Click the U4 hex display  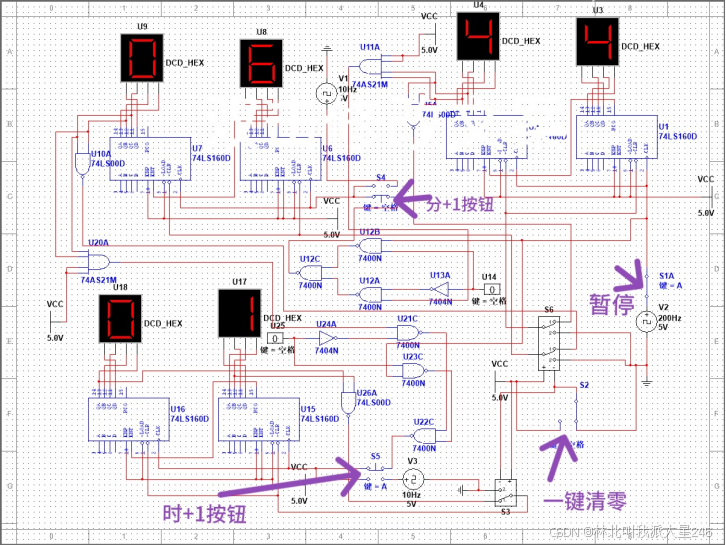pos(478,37)
